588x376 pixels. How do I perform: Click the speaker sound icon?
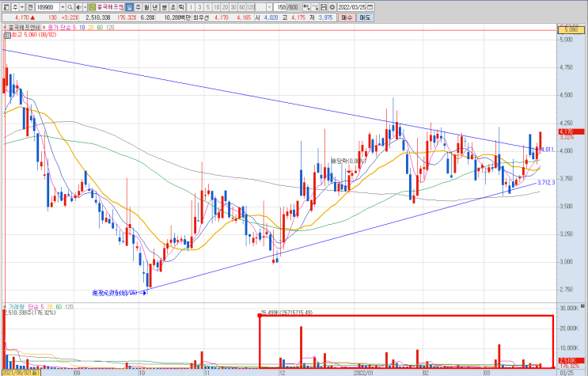point(79,7)
